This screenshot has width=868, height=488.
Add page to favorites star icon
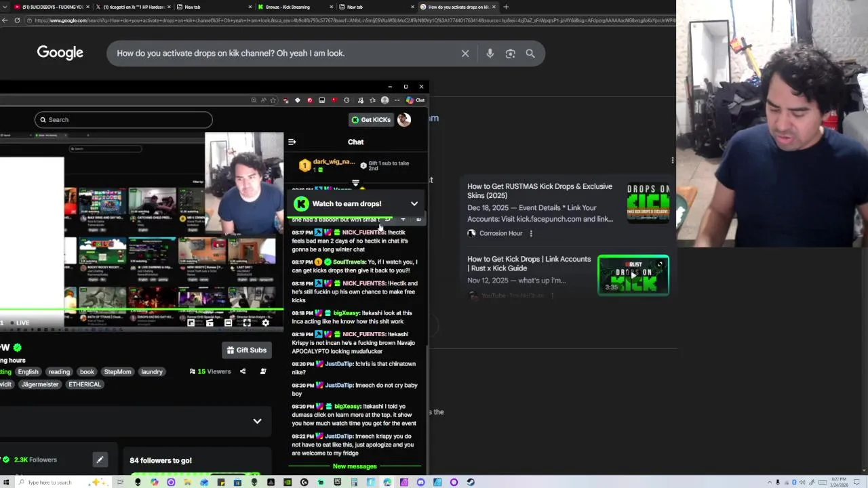pos(273,100)
